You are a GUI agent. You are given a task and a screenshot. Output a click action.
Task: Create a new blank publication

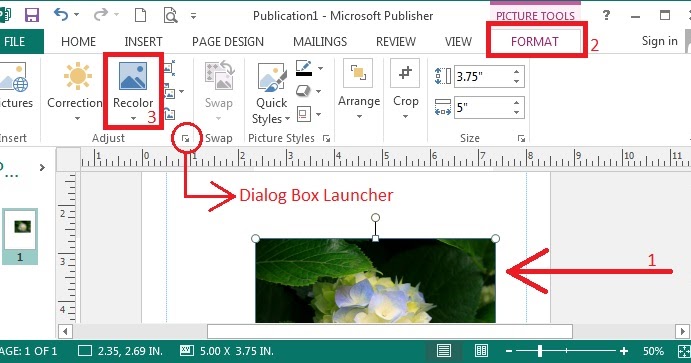pos(140,15)
